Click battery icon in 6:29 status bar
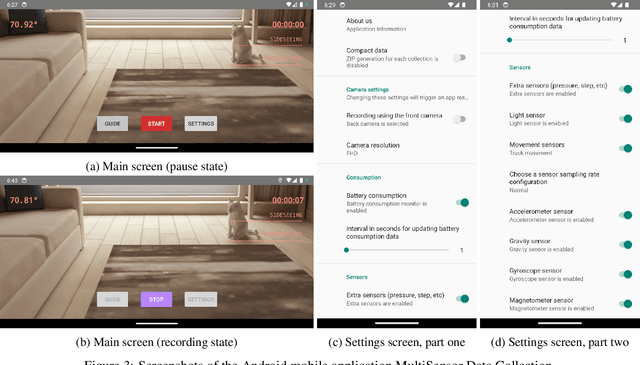 pyautogui.click(x=464, y=5)
